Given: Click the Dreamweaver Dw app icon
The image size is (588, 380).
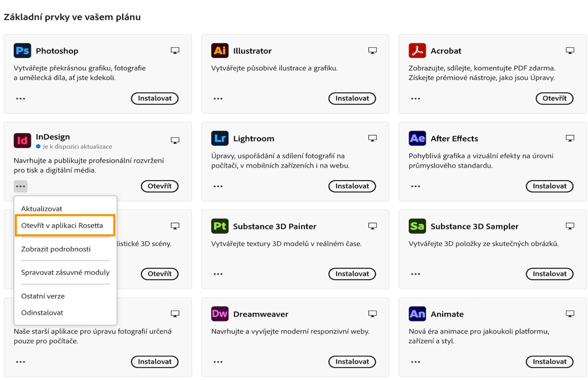Looking at the screenshot, I should tap(220, 314).
